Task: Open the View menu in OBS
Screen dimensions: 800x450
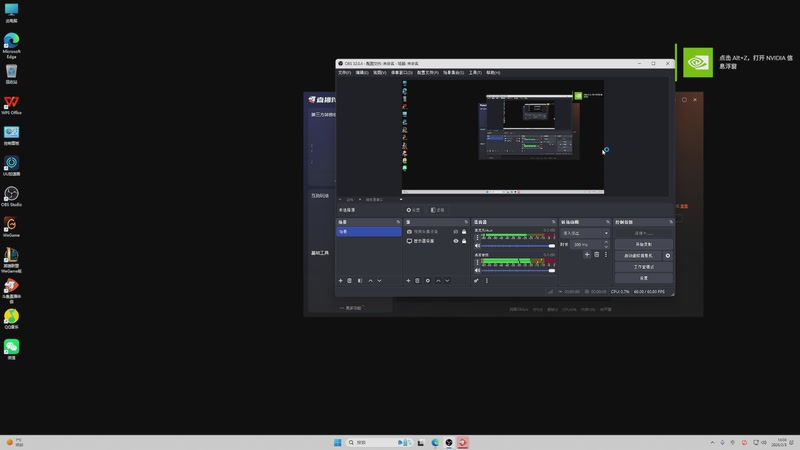Action: [379, 72]
